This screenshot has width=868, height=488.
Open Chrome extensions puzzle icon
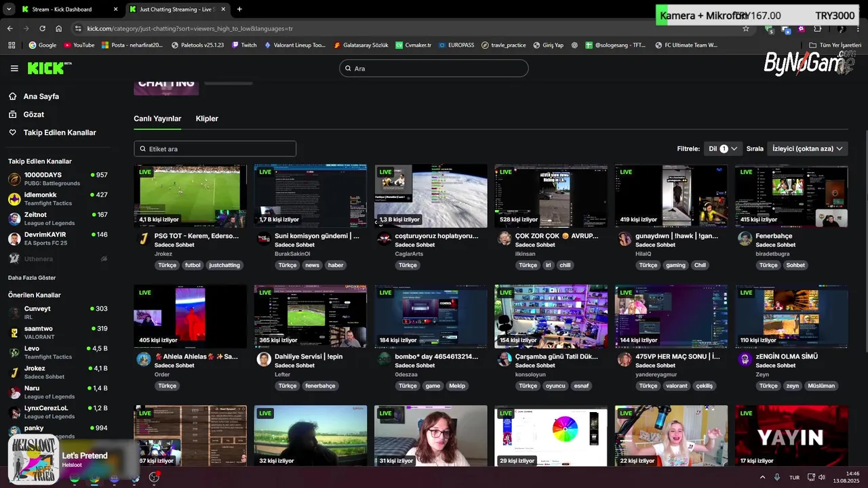[x=817, y=28]
